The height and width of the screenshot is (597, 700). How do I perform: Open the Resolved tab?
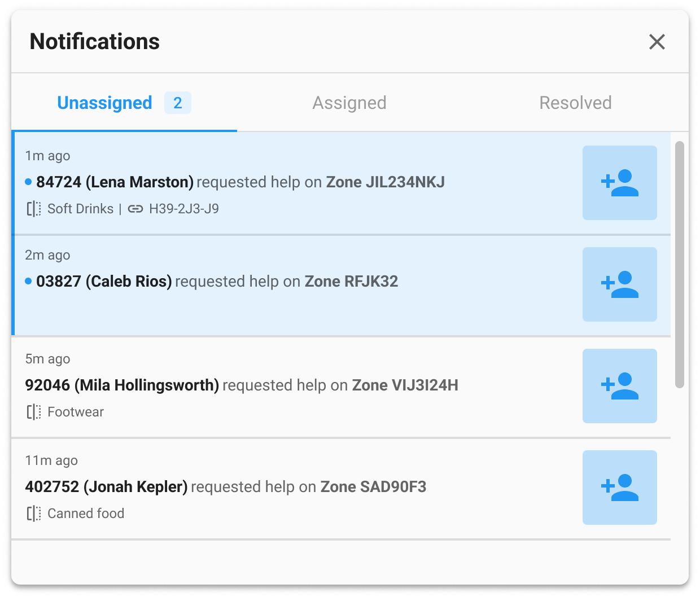575,103
